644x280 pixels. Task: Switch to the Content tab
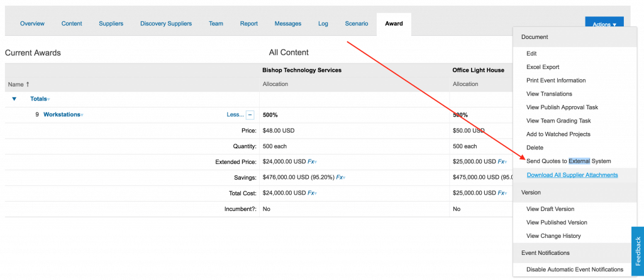coord(72,23)
